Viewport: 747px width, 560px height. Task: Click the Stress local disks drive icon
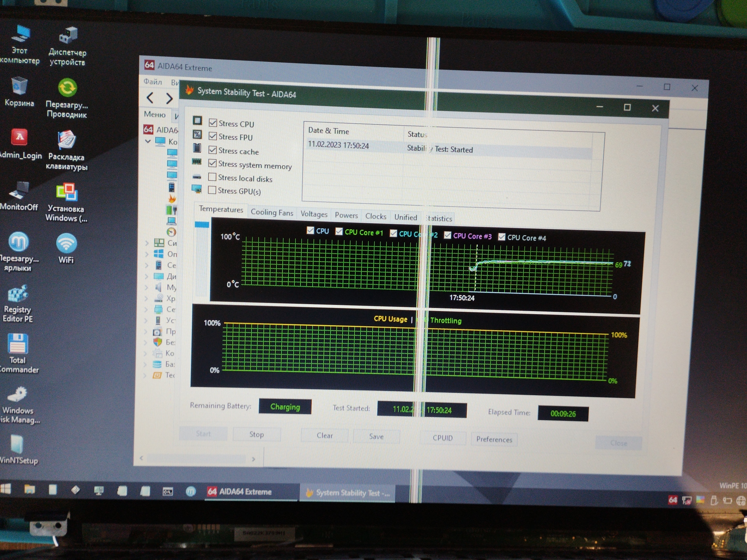tap(197, 176)
